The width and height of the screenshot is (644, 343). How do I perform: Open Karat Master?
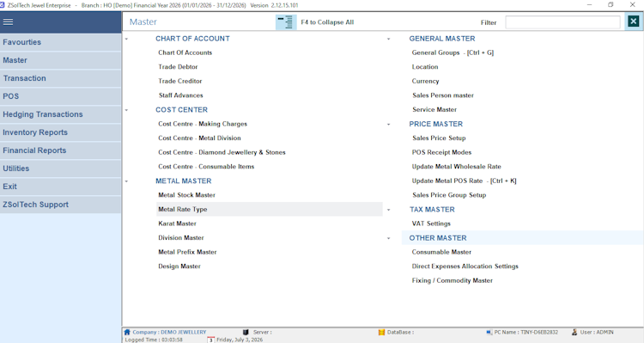178,224
